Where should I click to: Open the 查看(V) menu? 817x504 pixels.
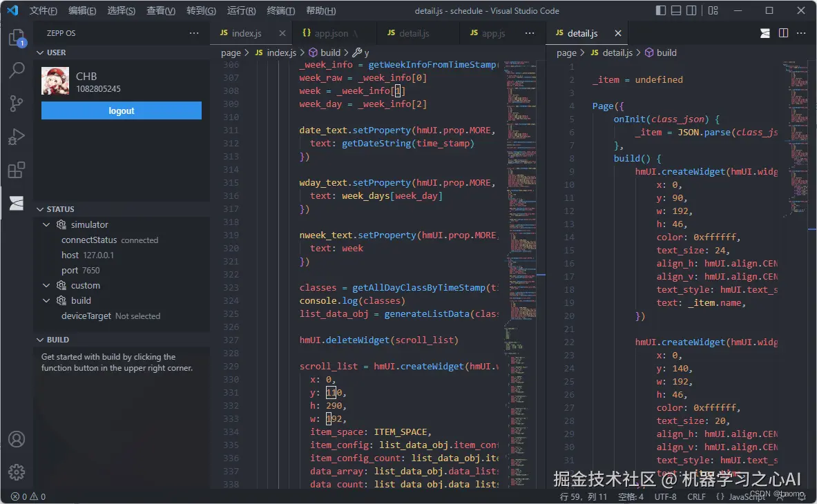pyautogui.click(x=160, y=10)
